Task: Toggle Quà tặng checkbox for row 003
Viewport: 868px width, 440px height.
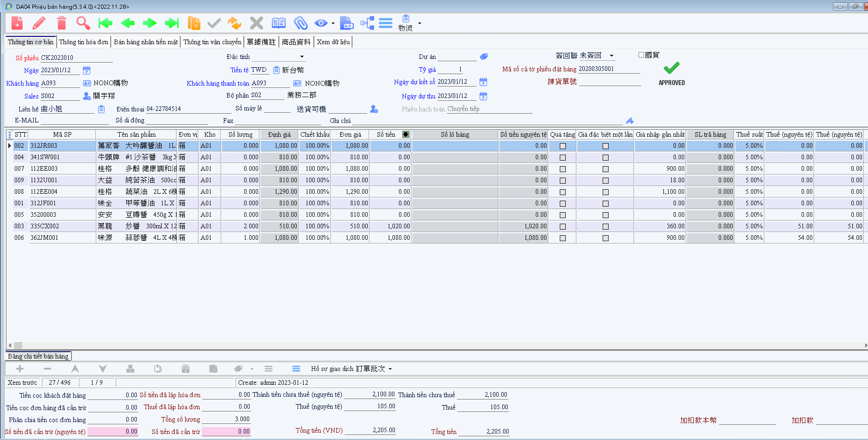Action: click(x=563, y=226)
